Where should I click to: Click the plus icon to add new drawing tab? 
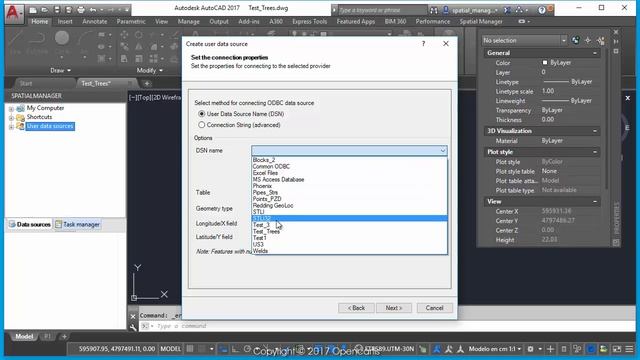[147, 83]
